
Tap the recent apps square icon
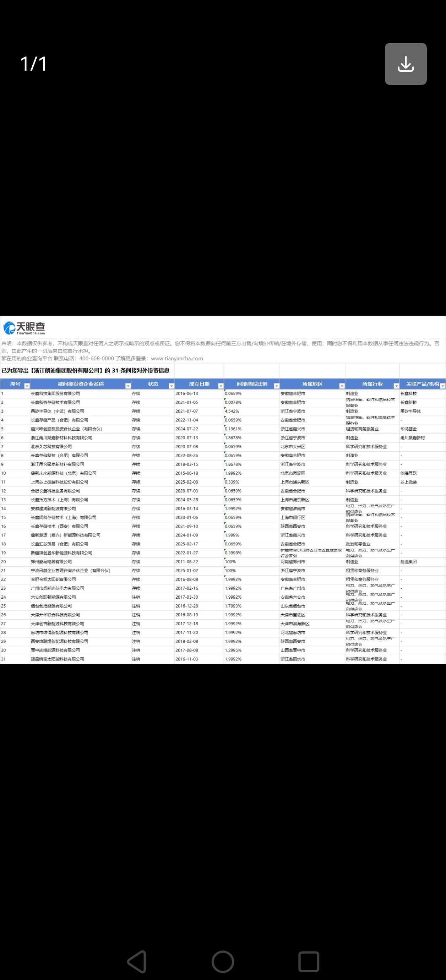click(308, 962)
